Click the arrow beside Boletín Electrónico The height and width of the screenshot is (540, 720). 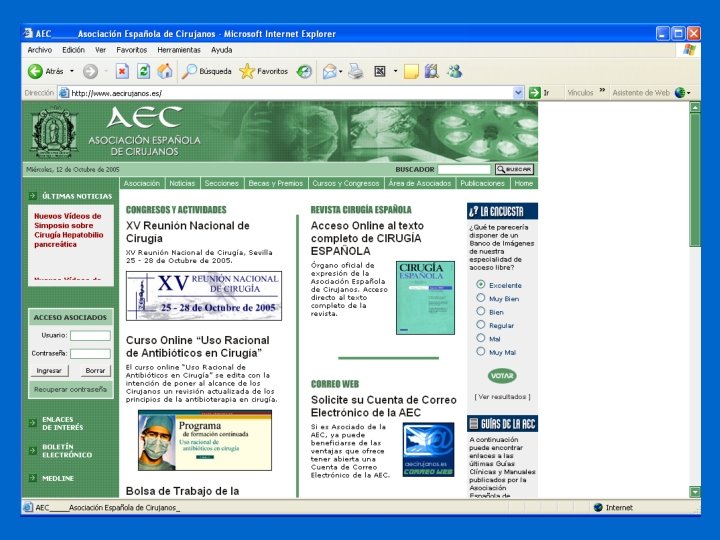tap(33, 450)
